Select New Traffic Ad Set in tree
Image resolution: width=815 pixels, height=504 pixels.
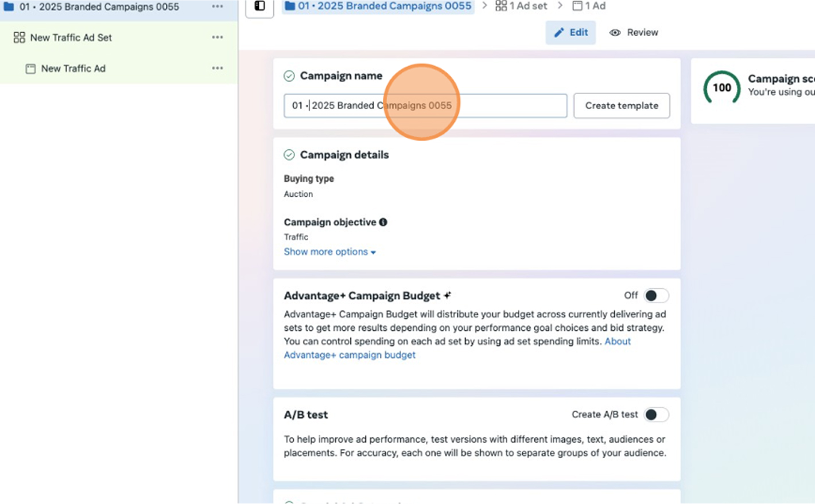coord(71,38)
